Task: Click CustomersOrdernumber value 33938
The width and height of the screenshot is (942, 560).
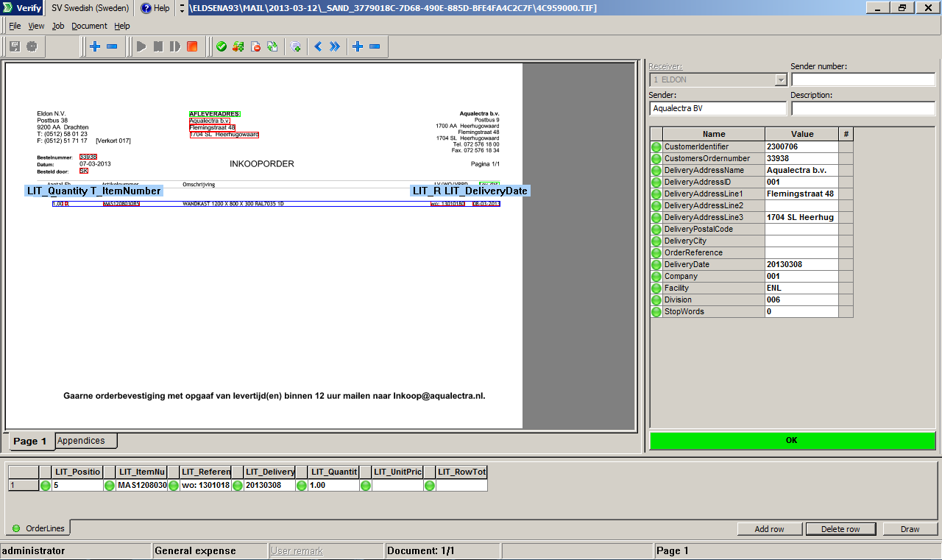Action: pyautogui.click(x=801, y=158)
